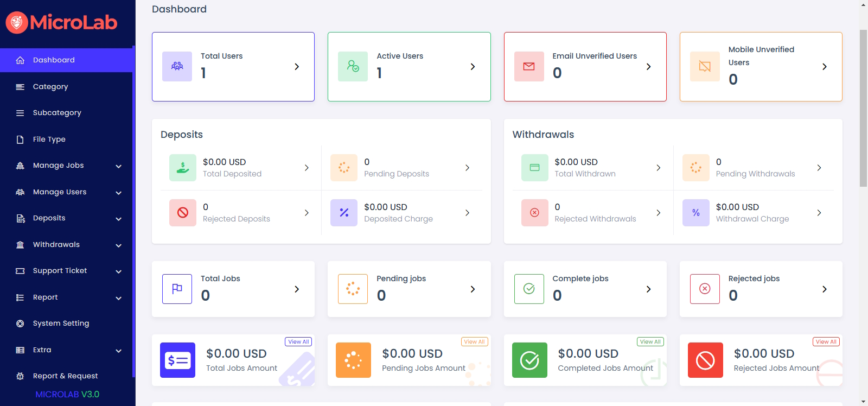Open the Category menu item
The image size is (868, 406).
50,87
